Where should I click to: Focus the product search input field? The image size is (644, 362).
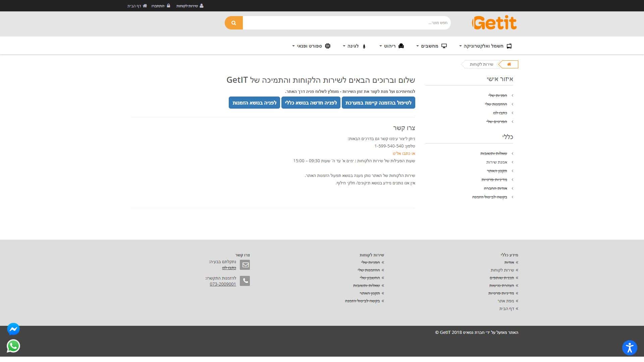346,23
